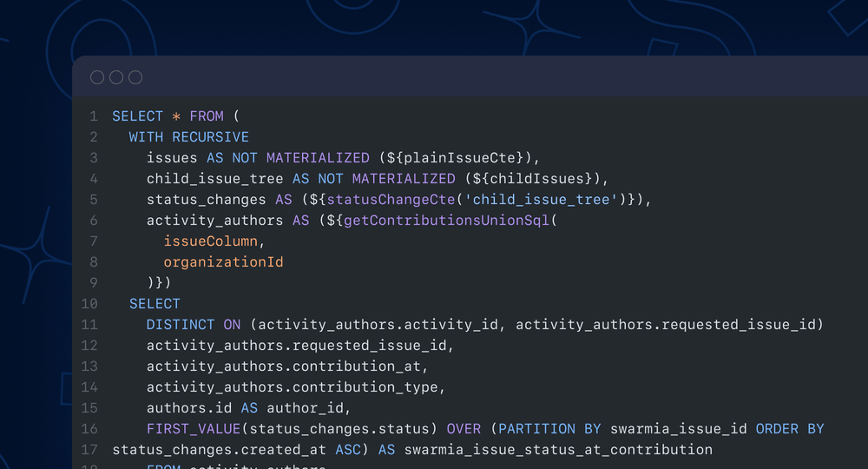Image resolution: width=868 pixels, height=469 pixels.
Task: Click line number 10 in the gutter
Action: pos(89,304)
